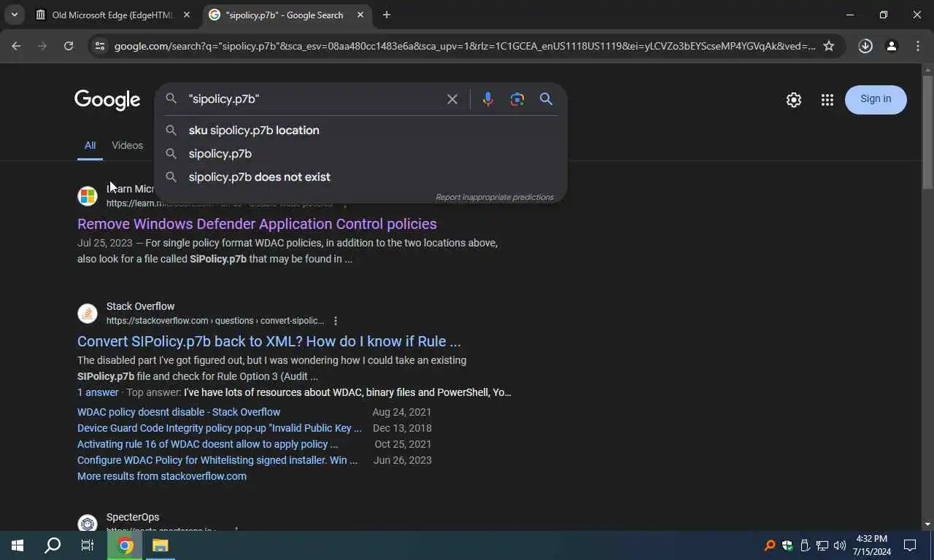Image resolution: width=934 pixels, height=560 pixels.
Task: Clear the search box with the X
Action: (452, 99)
